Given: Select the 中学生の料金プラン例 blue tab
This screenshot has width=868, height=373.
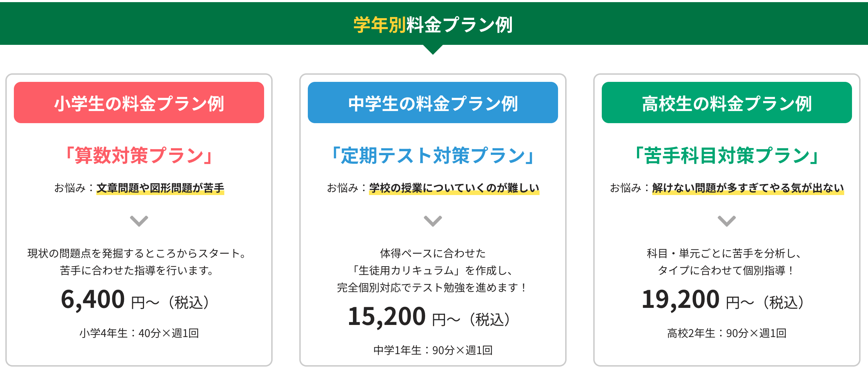Looking at the screenshot, I should pos(433,103).
